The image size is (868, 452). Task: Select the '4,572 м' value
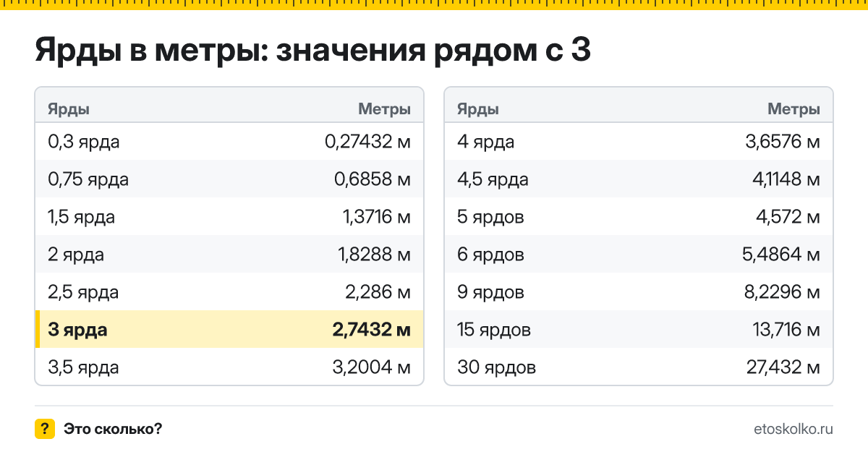coord(789,217)
